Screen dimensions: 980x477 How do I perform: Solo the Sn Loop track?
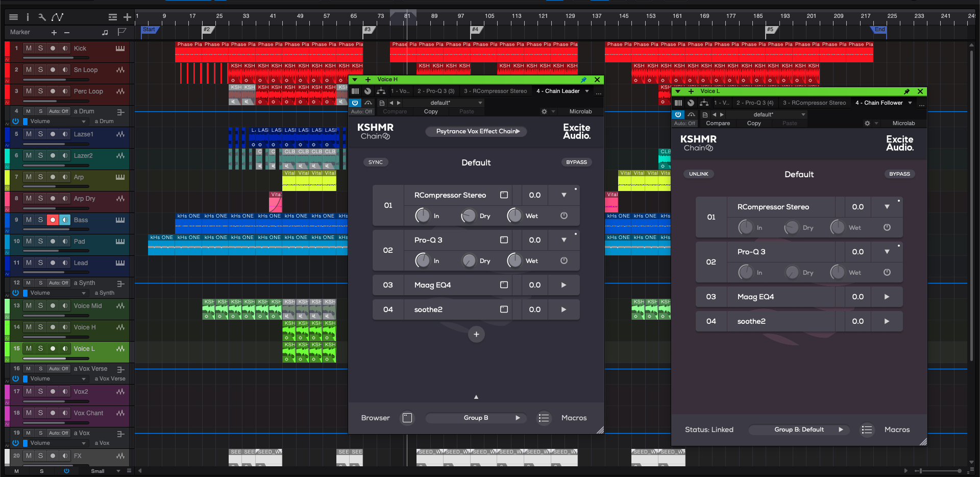click(x=41, y=70)
